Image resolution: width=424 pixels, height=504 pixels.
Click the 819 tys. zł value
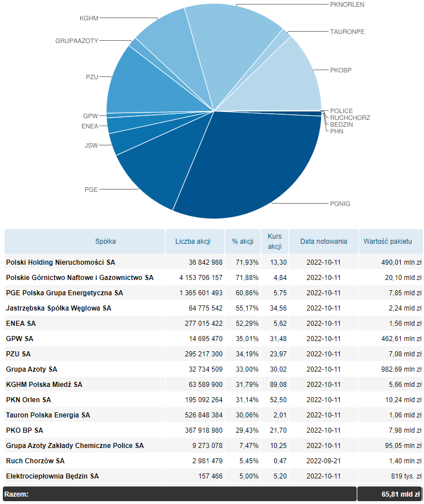[406, 476]
